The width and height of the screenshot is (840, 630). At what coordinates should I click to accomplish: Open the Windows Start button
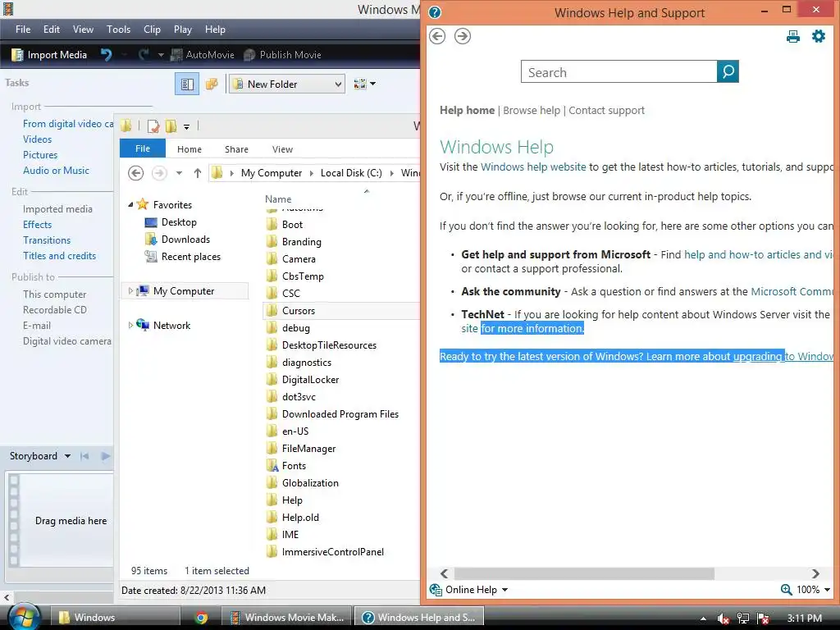24,617
